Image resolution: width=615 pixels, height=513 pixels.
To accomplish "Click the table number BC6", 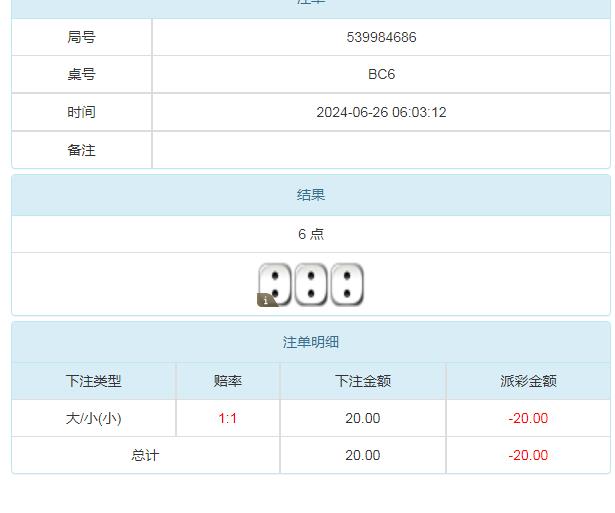I will pyautogui.click(x=381, y=74).
